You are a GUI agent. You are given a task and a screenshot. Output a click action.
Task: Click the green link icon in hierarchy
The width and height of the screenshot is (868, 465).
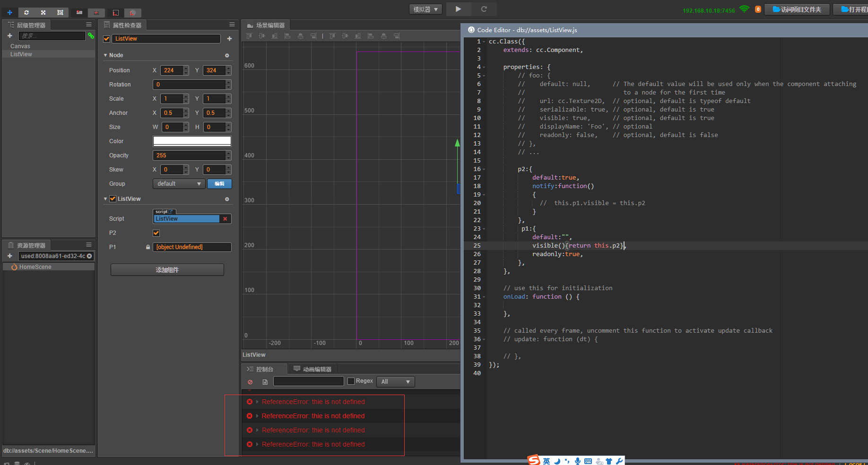(x=91, y=36)
